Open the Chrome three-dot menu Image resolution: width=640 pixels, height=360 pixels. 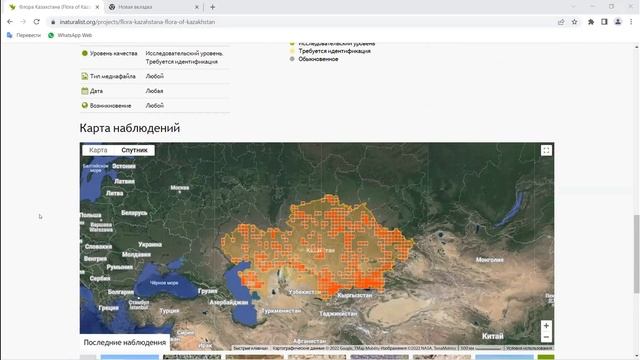coord(631,22)
